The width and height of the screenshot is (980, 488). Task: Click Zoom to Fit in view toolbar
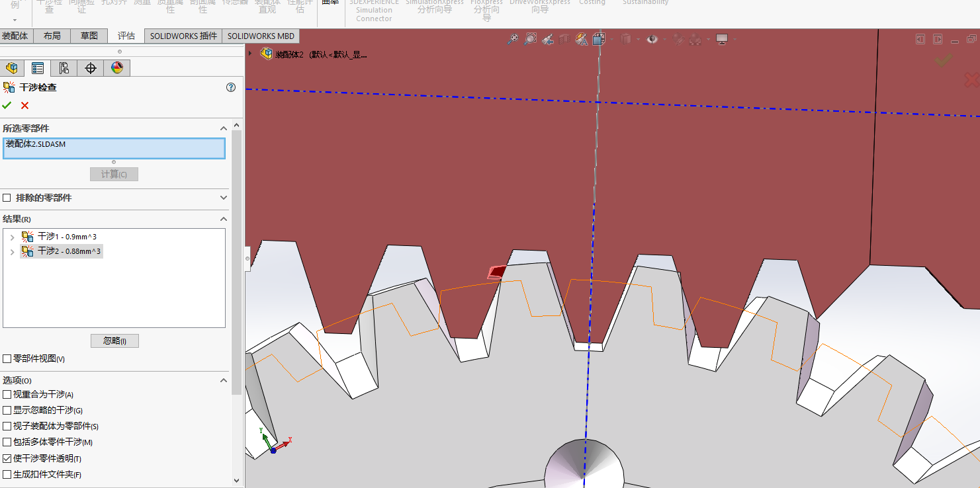pos(513,40)
